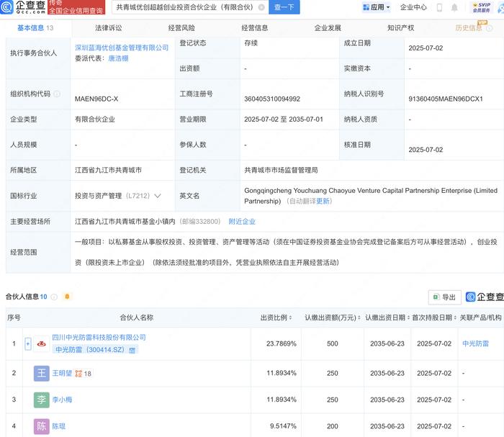The height and width of the screenshot is (437, 504).
Task: Click info icon next to 合伙人信息 10
Action: [54, 297]
